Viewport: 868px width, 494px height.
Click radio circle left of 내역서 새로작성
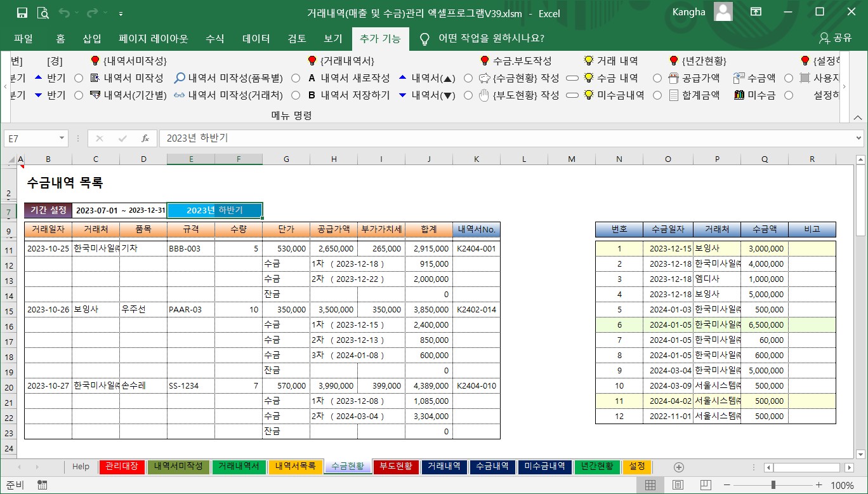click(296, 78)
